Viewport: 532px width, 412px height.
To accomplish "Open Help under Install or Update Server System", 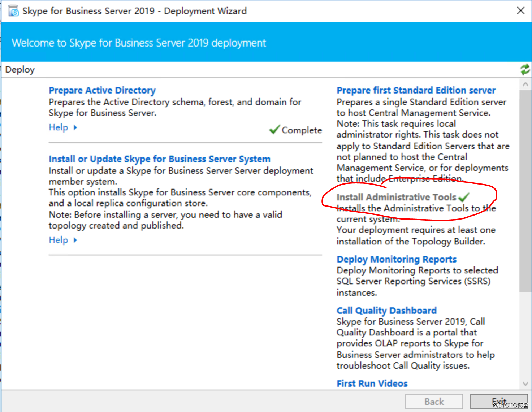I will (58, 240).
